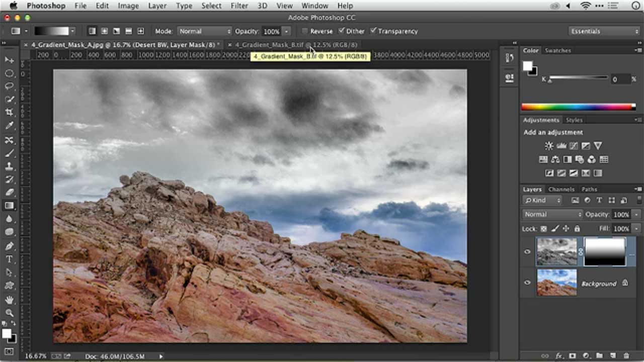Choose the Radial Gradient style
The height and width of the screenshot is (362, 644).
coord(104,31)
